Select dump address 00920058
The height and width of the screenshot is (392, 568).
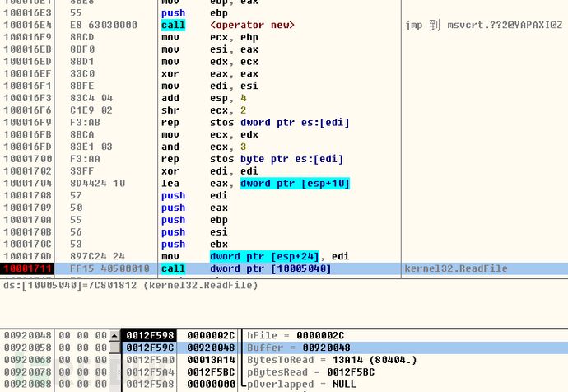pyautogui.click(x=27, y=348)
